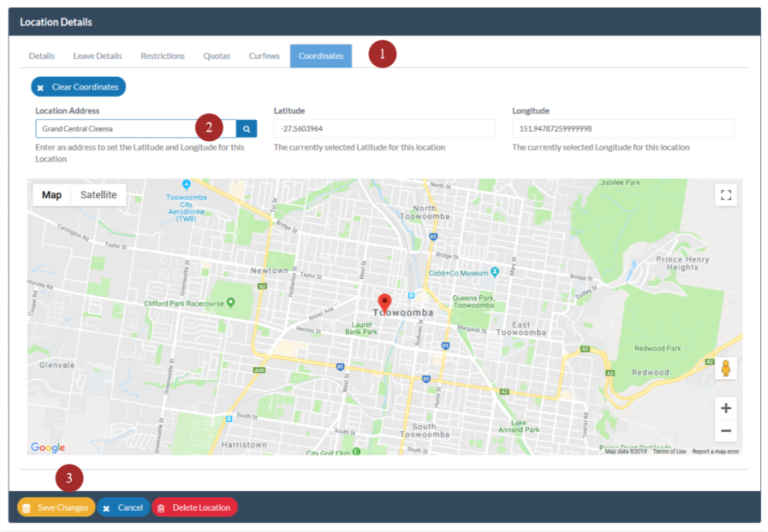768x532 pixels.
Task: Click the Glenvale label on the map
Action: 57,365
